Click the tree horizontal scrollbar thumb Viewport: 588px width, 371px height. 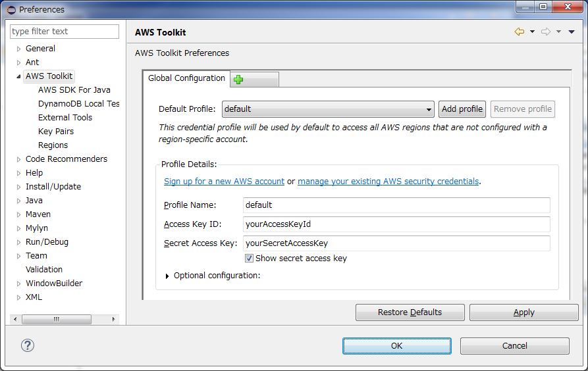coord(57,319)
